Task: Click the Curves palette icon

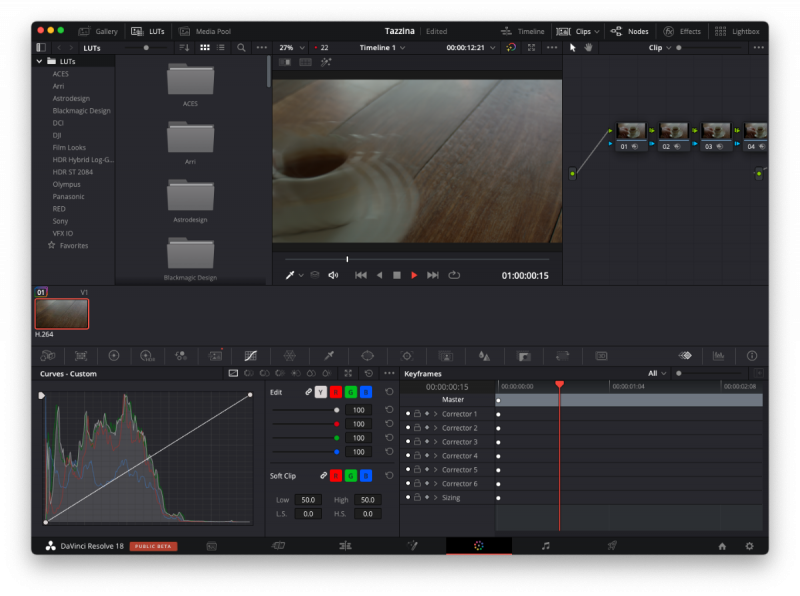Action: tap(250, 355)
